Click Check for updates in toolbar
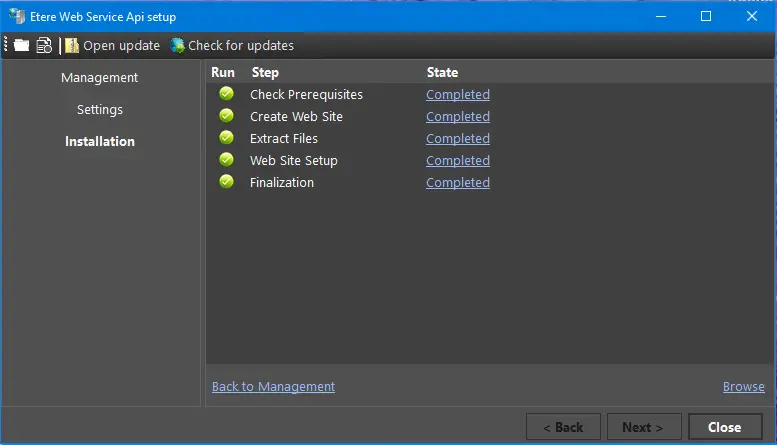777x445 pixels. [x=232, y=45]
